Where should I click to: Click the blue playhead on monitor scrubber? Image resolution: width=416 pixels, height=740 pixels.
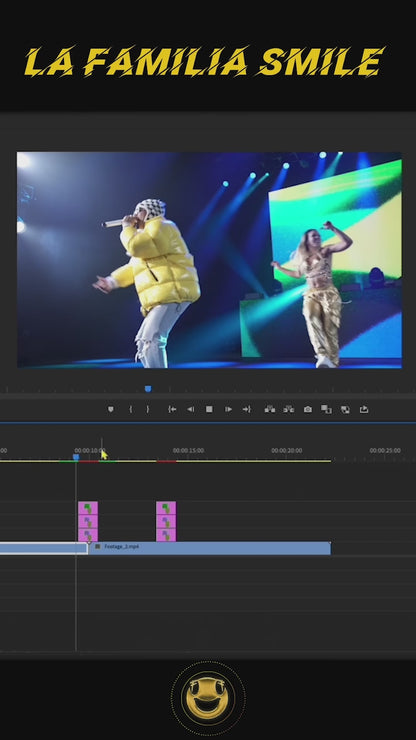(x=148, y=388)
